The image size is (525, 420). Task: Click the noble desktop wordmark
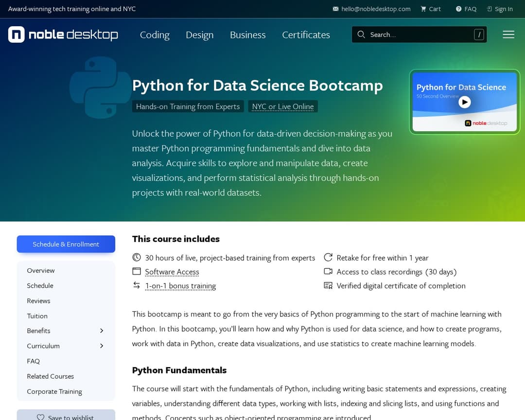[x=73, y=35]
